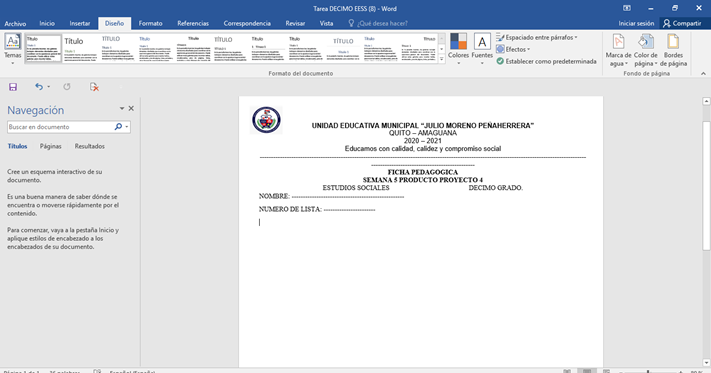Open the Archivo menu

point(15,23)
